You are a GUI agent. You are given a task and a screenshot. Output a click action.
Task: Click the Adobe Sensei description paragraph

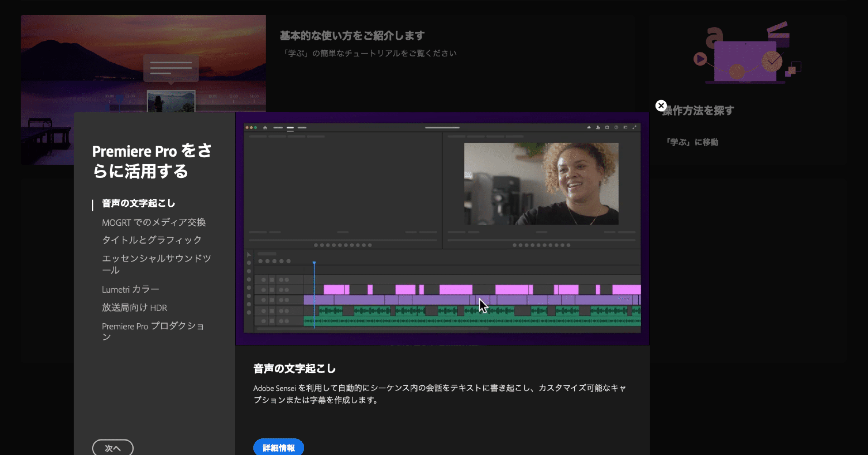coord(440,394)
